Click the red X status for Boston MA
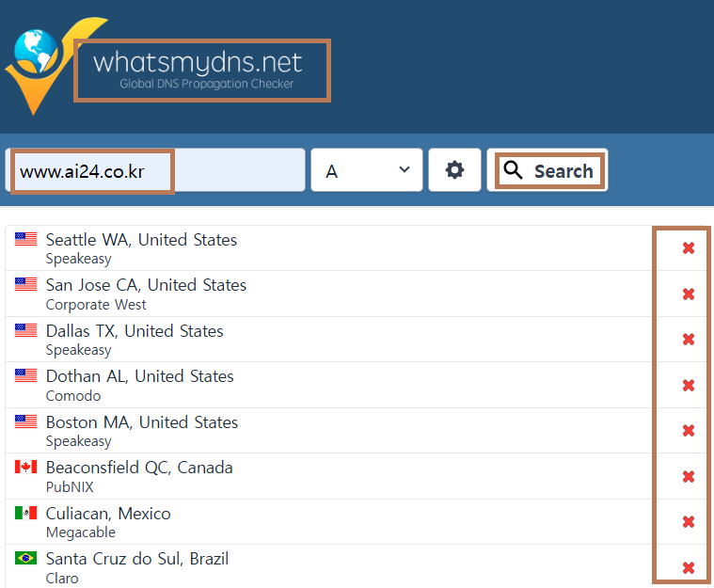 pos(688,431)
